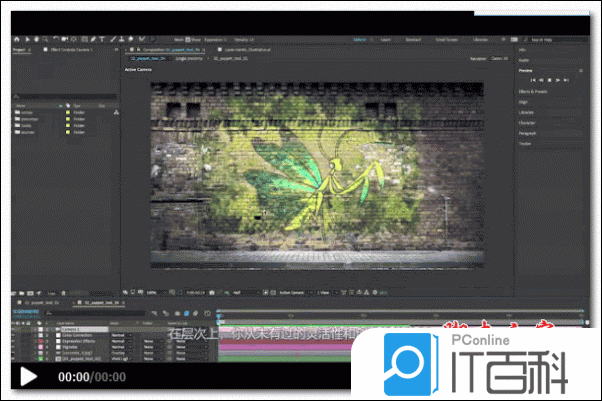Open the Preview panel menu icon
The width and height of the screenshot is (602, 401).
point(583,70)
